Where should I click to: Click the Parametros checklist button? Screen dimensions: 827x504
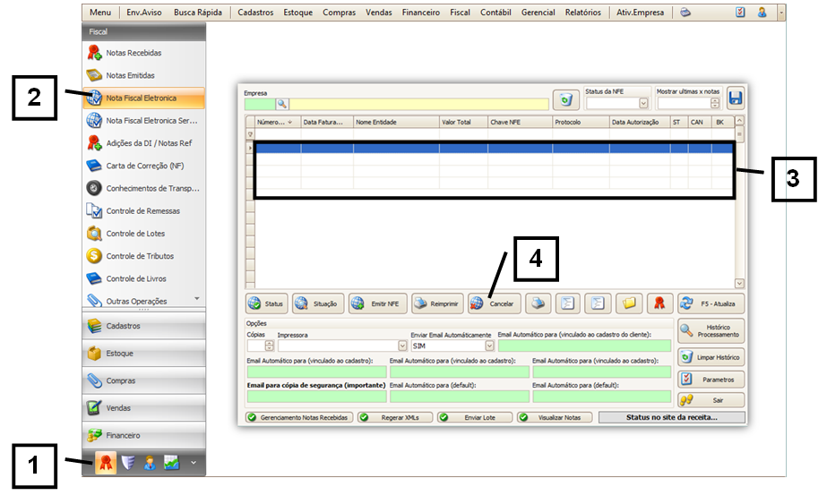pos(711,379)
